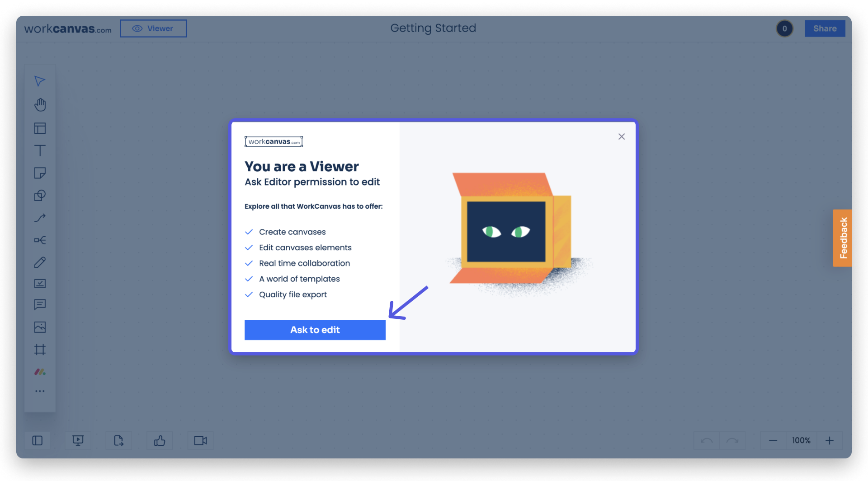
Task: Select the checklist task tool
Action: pyautogui.click(x=40, y=284)
